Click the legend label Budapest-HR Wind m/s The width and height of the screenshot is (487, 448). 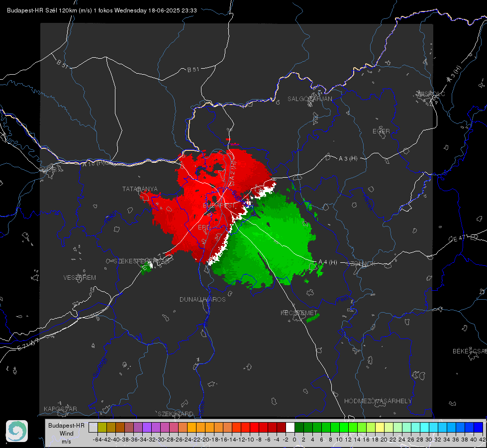pyautogui.click(x=67, y=433)
